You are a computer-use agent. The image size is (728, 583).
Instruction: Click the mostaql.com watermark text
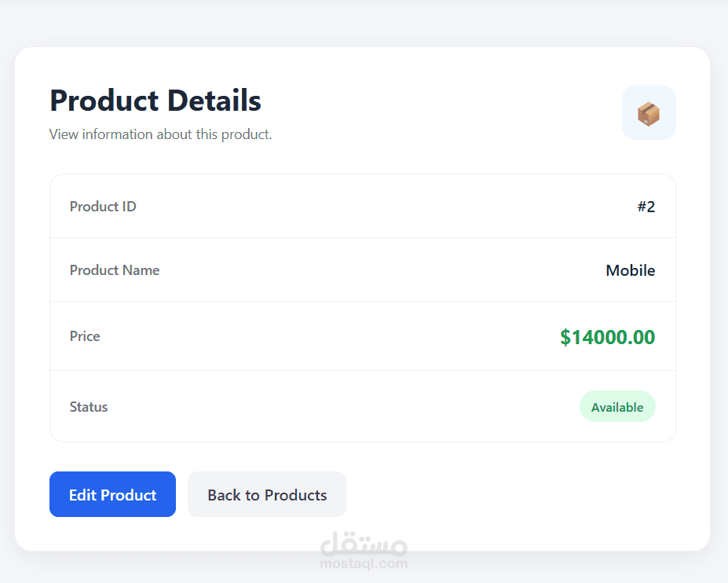click(x=364, y=563)
